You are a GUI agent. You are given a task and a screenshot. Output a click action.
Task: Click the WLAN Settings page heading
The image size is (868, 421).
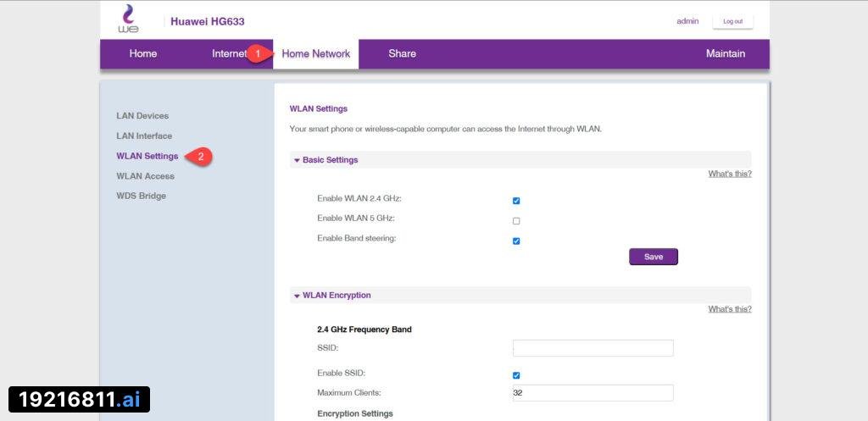coord(319,108)
